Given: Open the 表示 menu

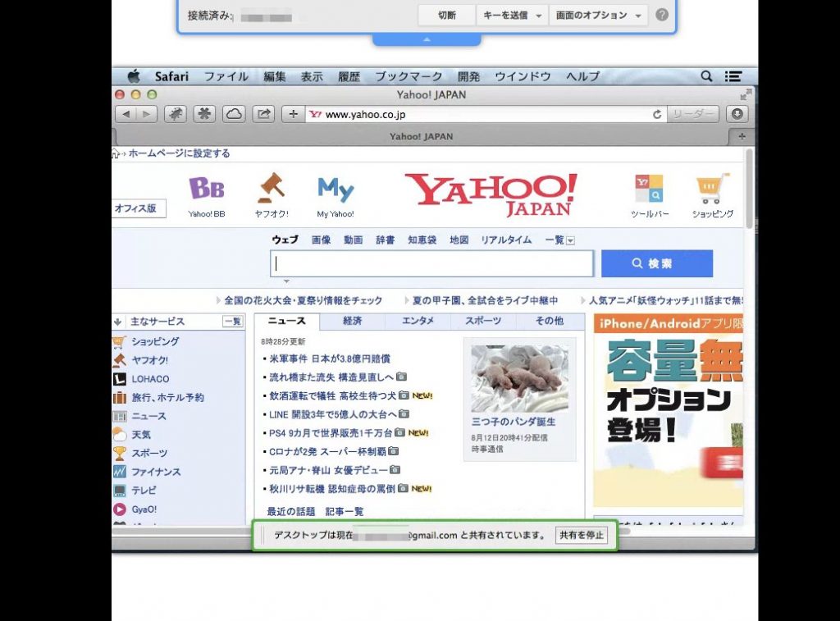Looking at the screenshot, I should (x=312, y=76).
